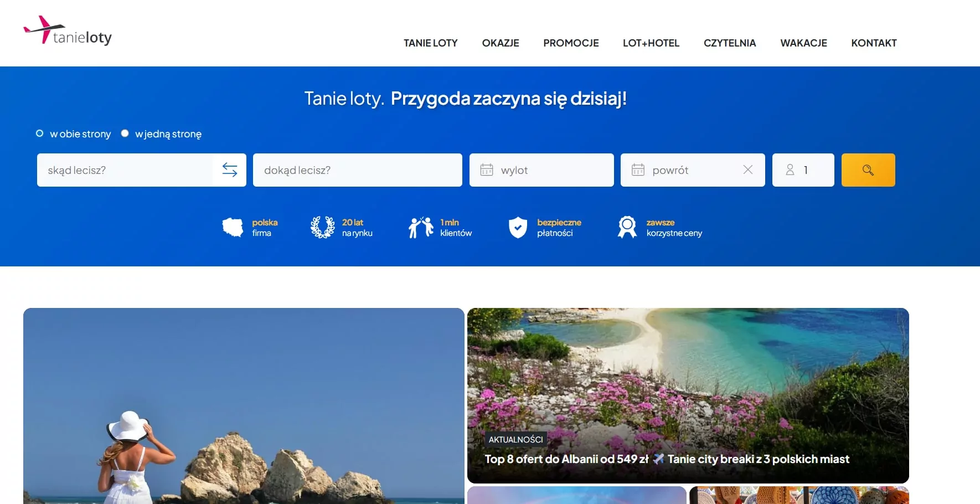Viewport: 980px width, 504px height.
Task: Expand the passenger count selector
Action: [x=803, y=170]
